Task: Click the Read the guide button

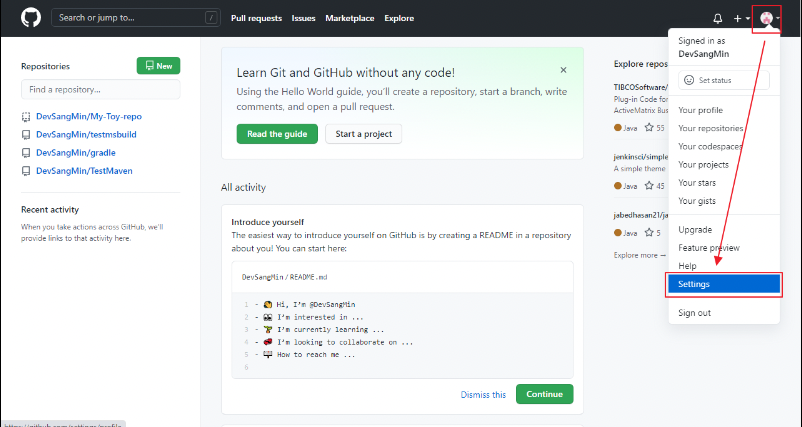Action: point(277,134)
